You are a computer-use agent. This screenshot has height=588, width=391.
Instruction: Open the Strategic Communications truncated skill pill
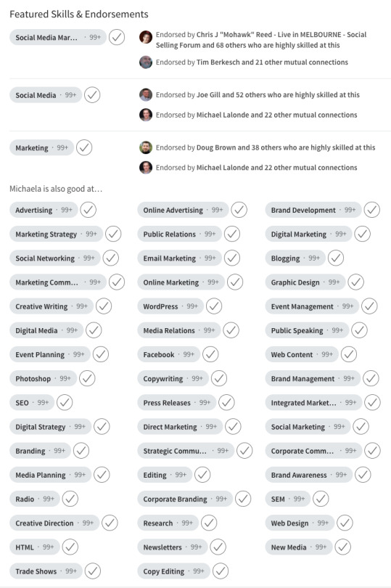click(x=186, y=451)
